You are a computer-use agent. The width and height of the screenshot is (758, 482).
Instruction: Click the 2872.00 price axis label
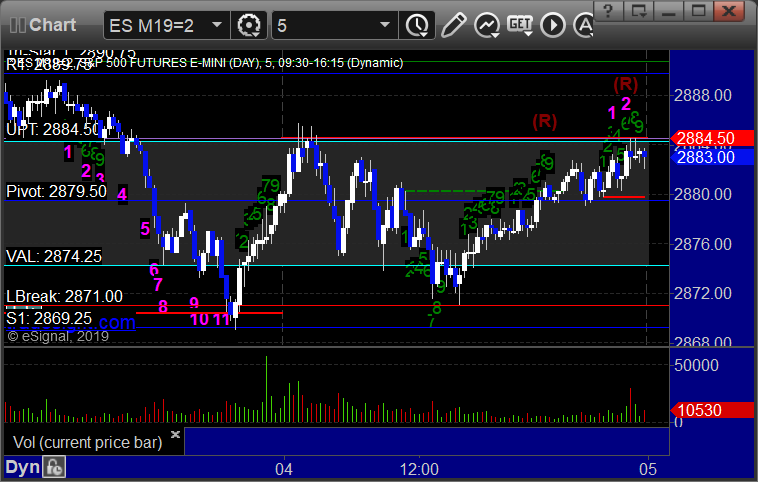pos(703,293)
